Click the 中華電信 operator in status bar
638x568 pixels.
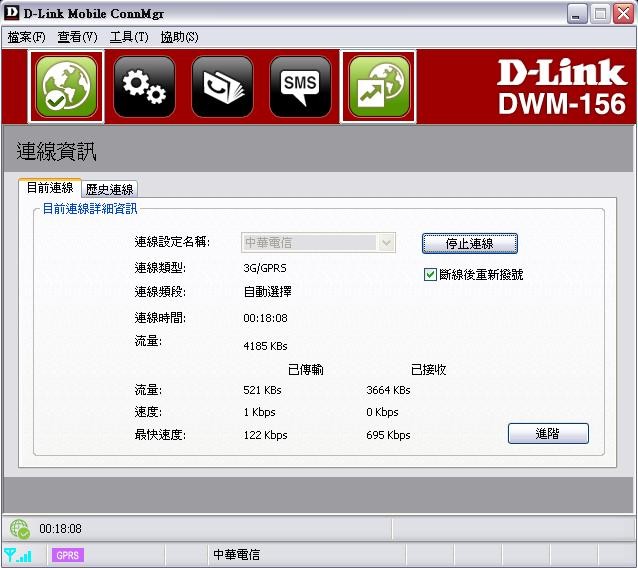[x=236, y=555]
